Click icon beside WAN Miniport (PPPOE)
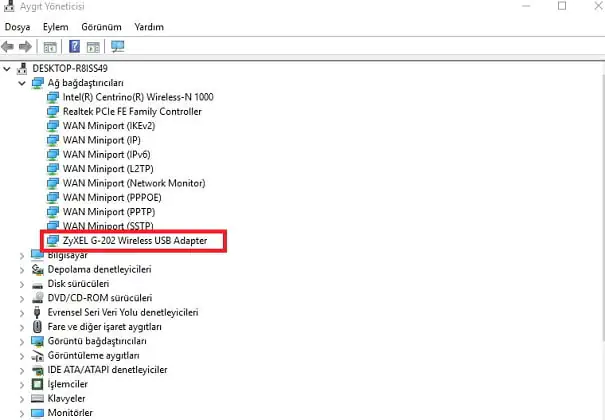605x420 pixels. (x=53, y=197)
